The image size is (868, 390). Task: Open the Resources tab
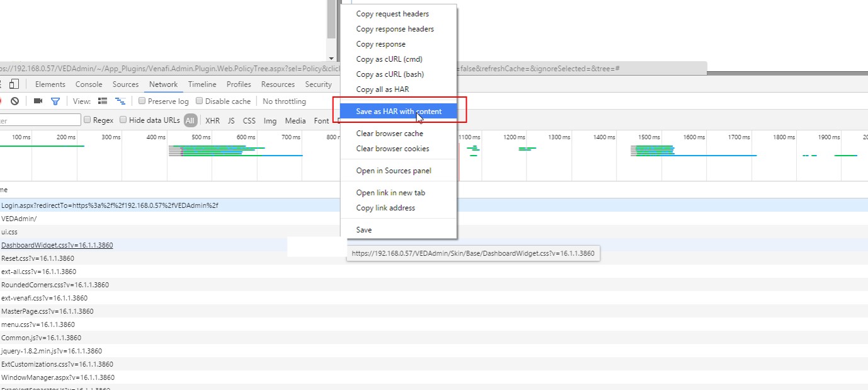click(x=278, y=84)
